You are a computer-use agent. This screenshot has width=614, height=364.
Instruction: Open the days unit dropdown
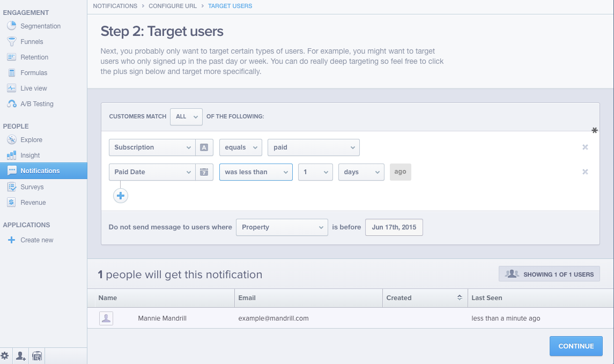[361, 172]
